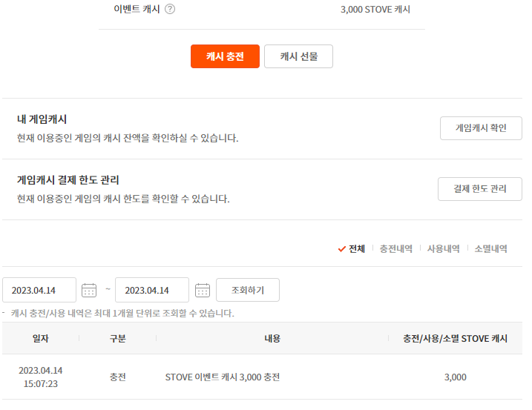This screenshot has height=410, width=532.
Task: Click the 구분 column header
Action: [x=117, y=338]
